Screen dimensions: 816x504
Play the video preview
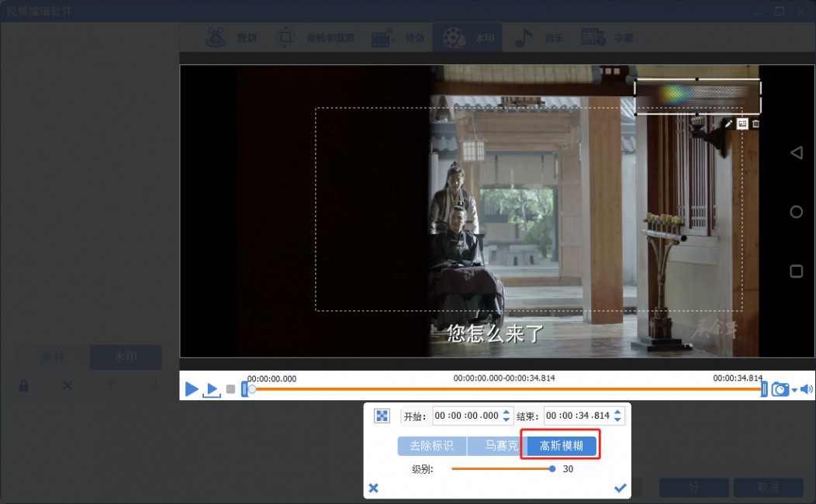point(192,389)
